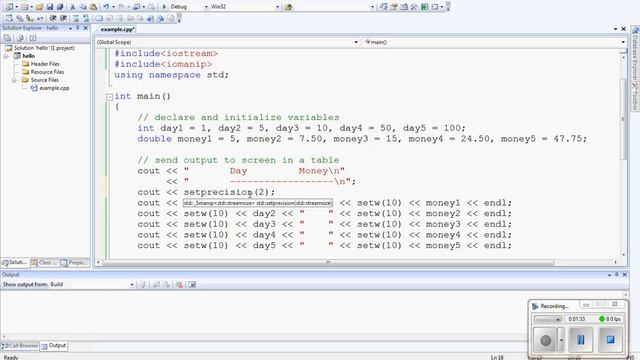Open the dropdown arrow beside Undo
Image resolution: width=640 pixels, height=360 pixels.
click(x=113, y=7)
